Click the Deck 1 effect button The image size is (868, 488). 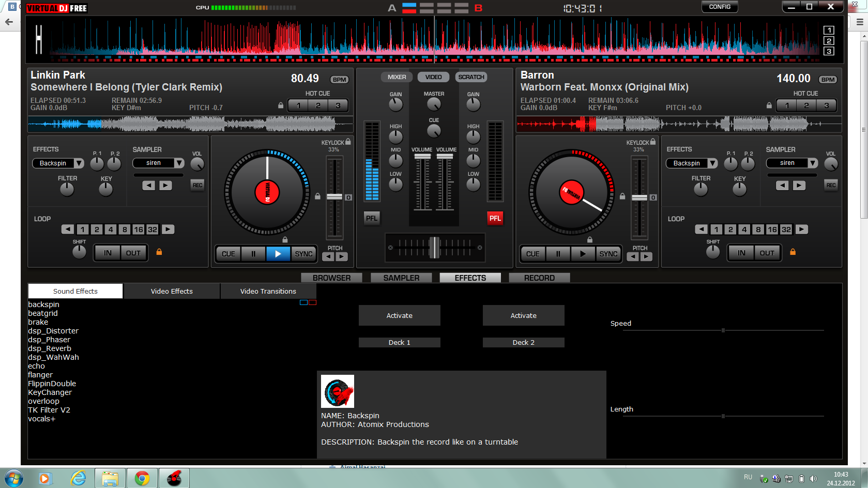400,342
